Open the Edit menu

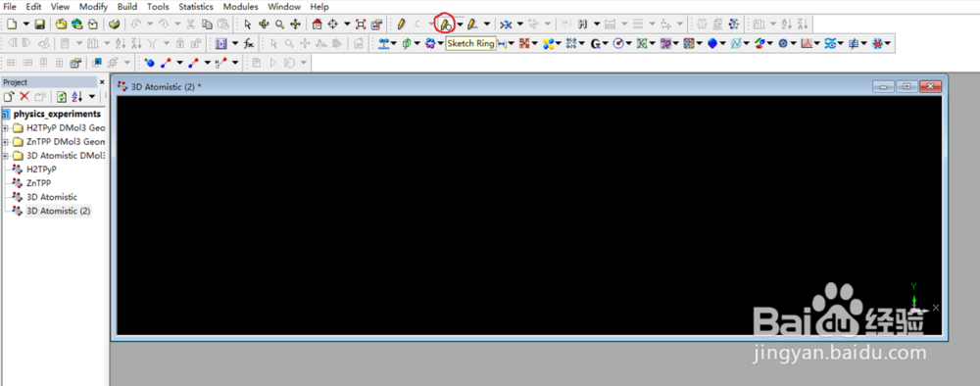pyautogui.click(x=33, y=7)
